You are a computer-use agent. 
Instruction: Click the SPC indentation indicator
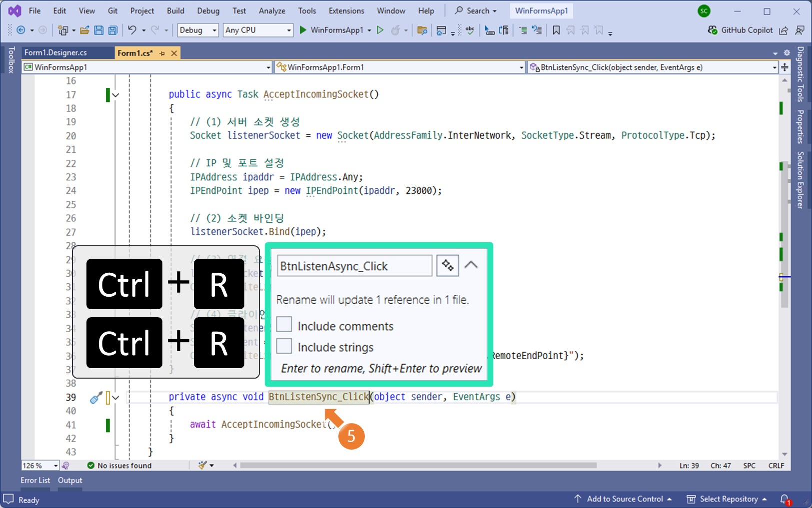click(749, 466)
